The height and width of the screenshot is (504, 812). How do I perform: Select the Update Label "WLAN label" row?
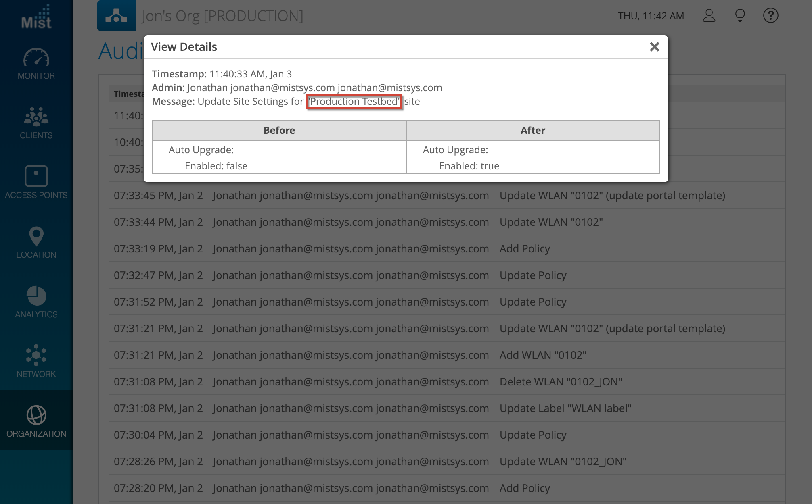pos(565,408)
